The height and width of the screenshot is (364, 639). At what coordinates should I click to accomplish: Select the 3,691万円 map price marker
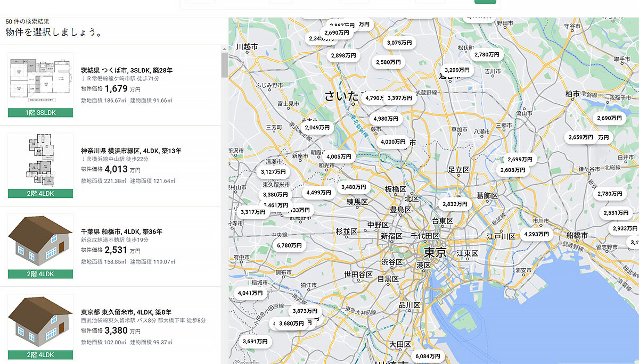click(256, 341)
